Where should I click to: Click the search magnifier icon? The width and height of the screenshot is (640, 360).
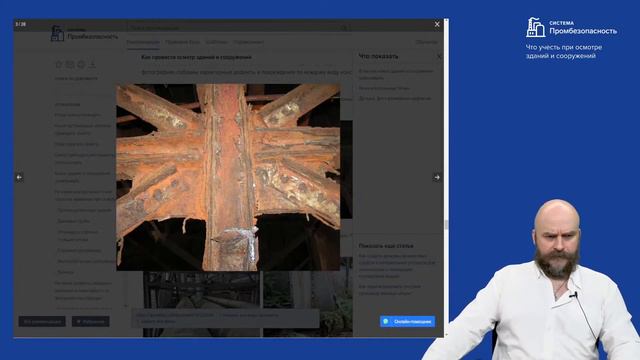click(344, 28)
